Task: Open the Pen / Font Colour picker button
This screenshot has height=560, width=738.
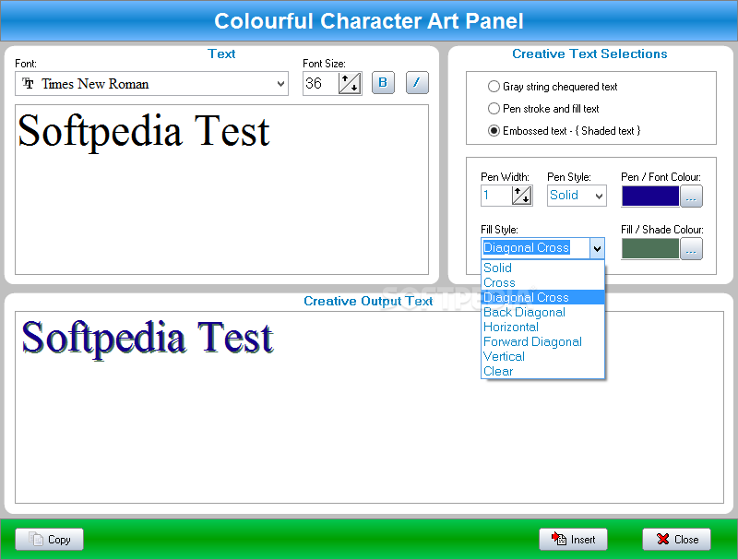Action: tap(691, 197)
